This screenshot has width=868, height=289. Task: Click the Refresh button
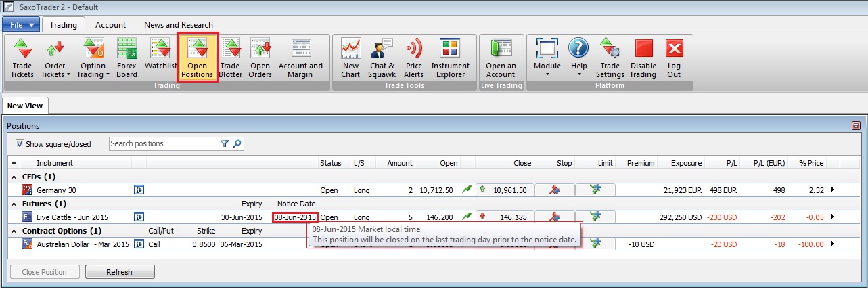120,272
